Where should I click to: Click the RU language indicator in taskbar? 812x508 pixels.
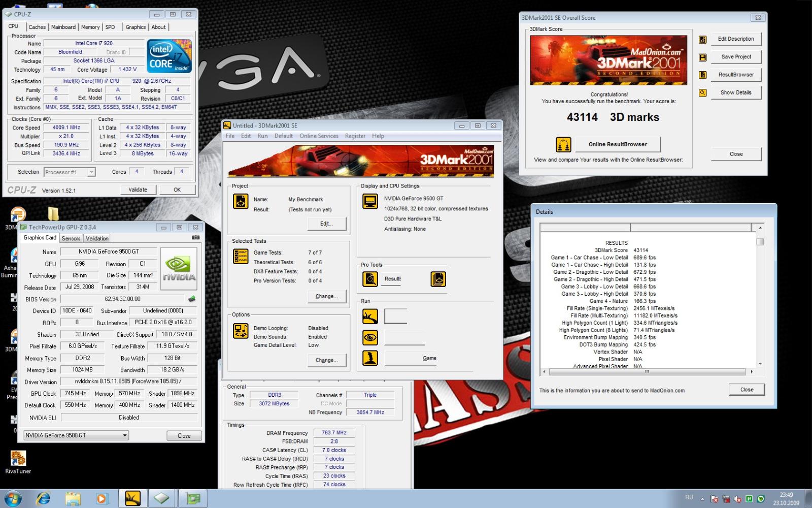[x=689, y=497]
